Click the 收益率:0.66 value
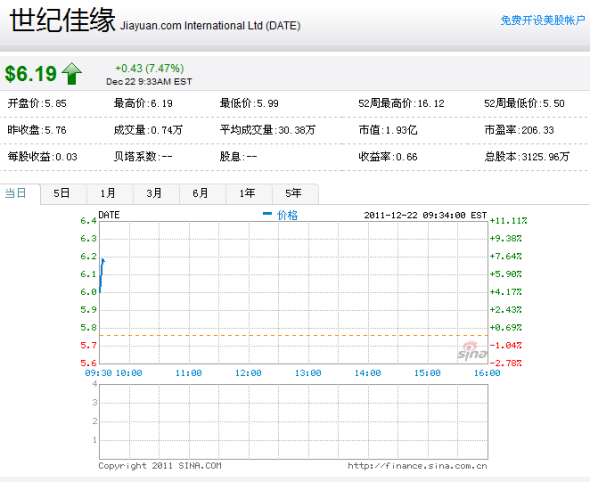 (x=388, y=157)
